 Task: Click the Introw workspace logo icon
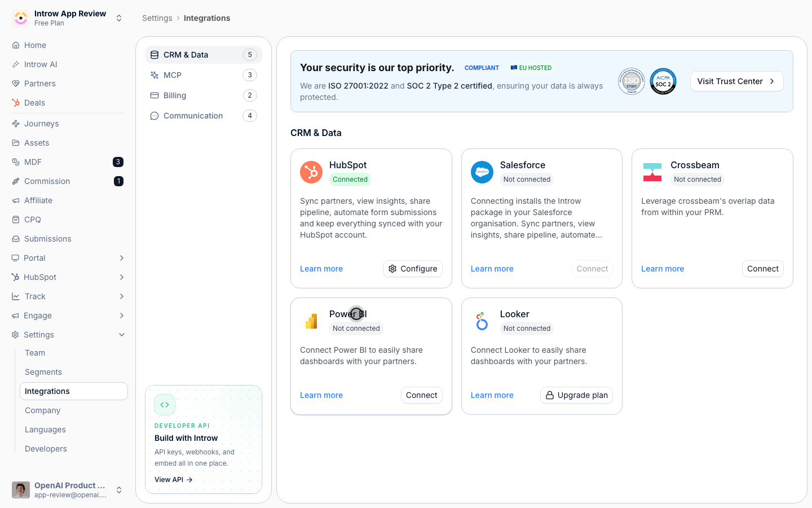click(x=21, y=18)
